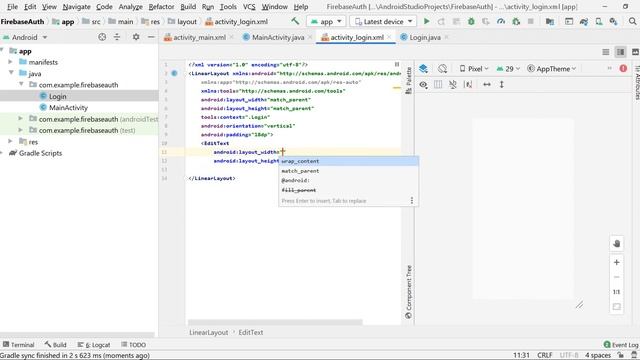Open the Palette side panel
640x360 pixels.
tap(409, 80)
